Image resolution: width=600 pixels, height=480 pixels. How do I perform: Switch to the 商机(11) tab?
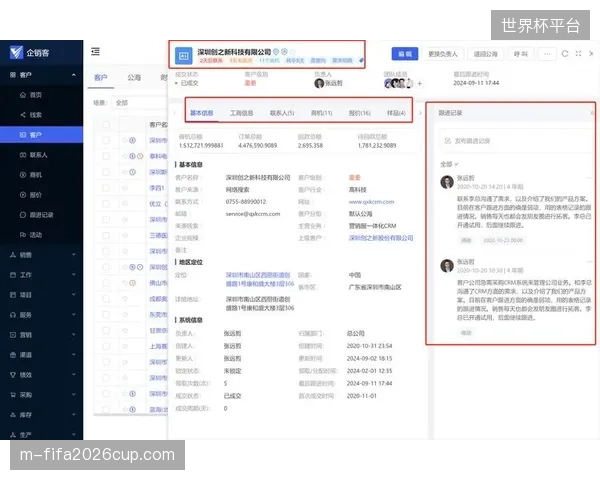tap(321, 113)
